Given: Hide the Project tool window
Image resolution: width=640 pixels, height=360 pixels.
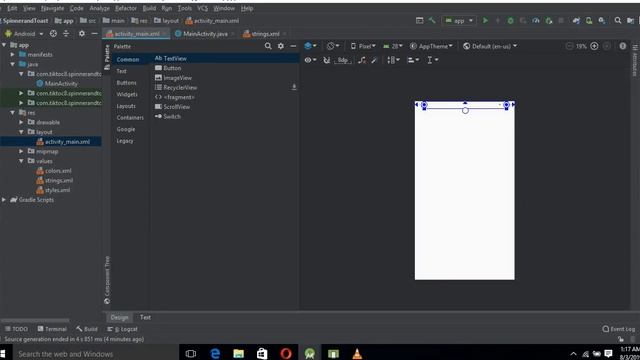Looking at the screenshot, I should pos(94,33).
